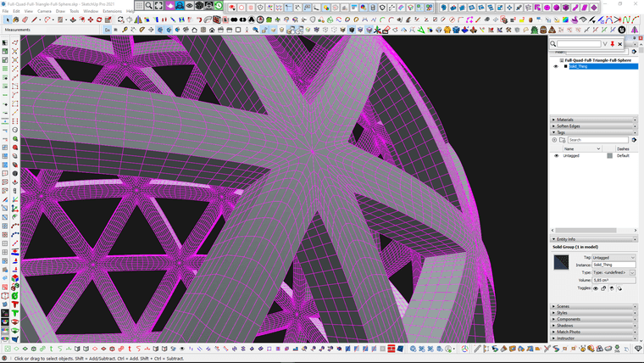Toggle visibility eye of Untagged tag

[557, 156]
